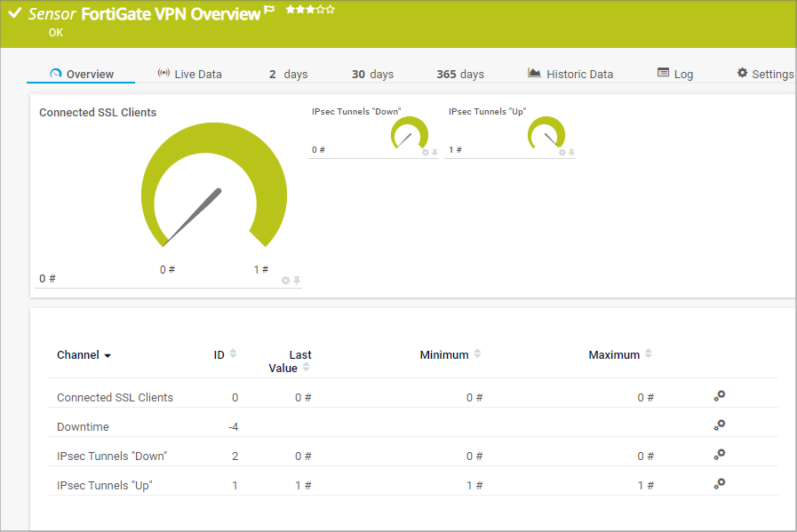The height and width of the screenshot is (532, 797).
Task: Click gear icon on IPsec Tunnels "Down" gauge
Action: coord(425,153)
